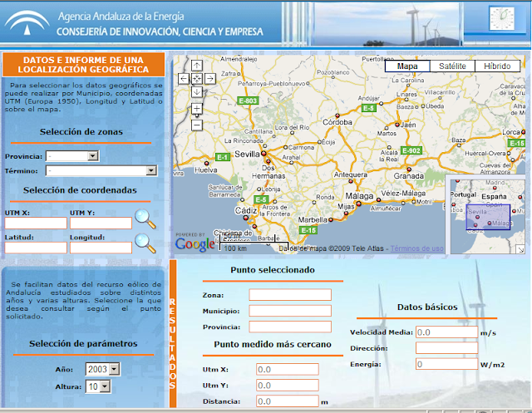Image resolution: width=532 pixels, height=413 pixels.
Task: Click the overview minimap selection rectangle
Action: (x=488, y=217)
